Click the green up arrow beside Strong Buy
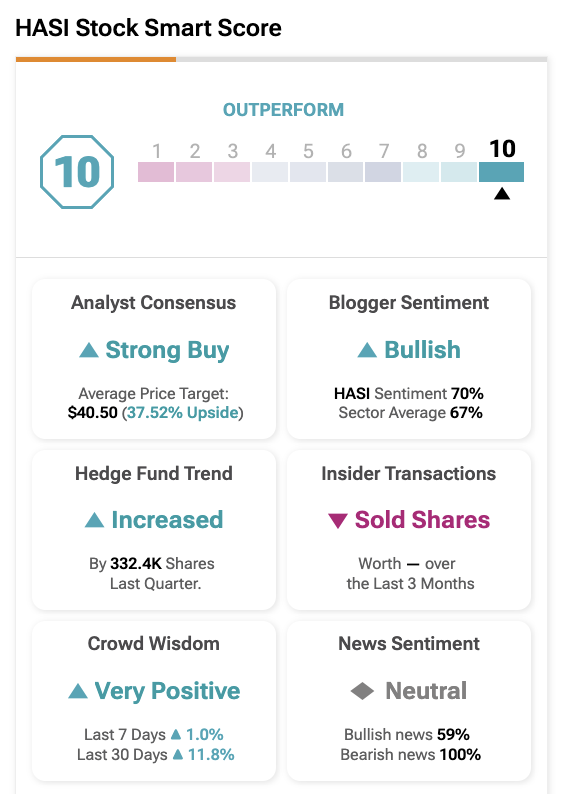 pos(89,350)
